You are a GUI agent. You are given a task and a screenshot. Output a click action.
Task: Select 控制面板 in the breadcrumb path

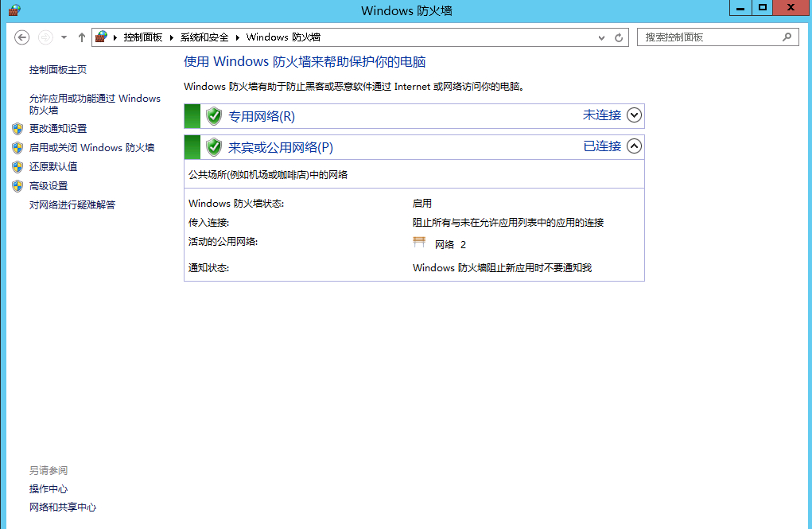(143, 37)
